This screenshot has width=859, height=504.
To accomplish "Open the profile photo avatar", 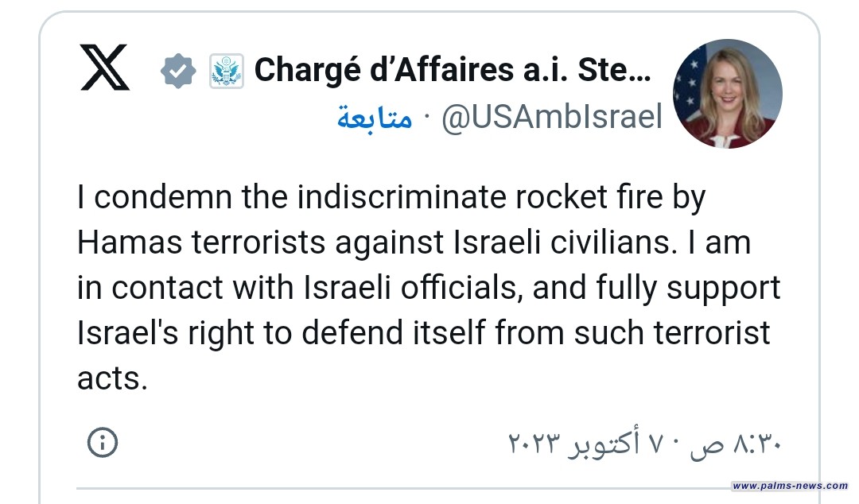I will tap(727, 94).
